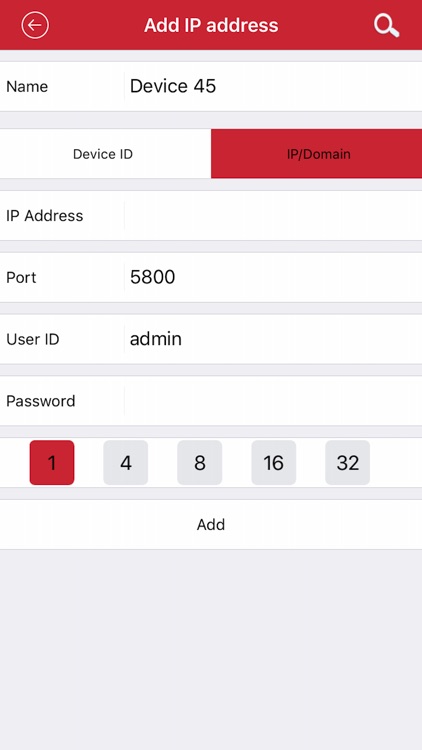The height and width of the screenshot is (750, 422).
Task: Click the empty IP Address input field
Action: pyautogui.click(x=273, y=216)
